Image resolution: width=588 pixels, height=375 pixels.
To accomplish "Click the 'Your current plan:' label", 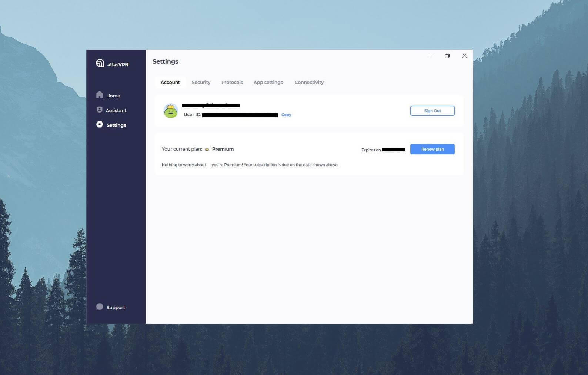I will click(182, 149).
